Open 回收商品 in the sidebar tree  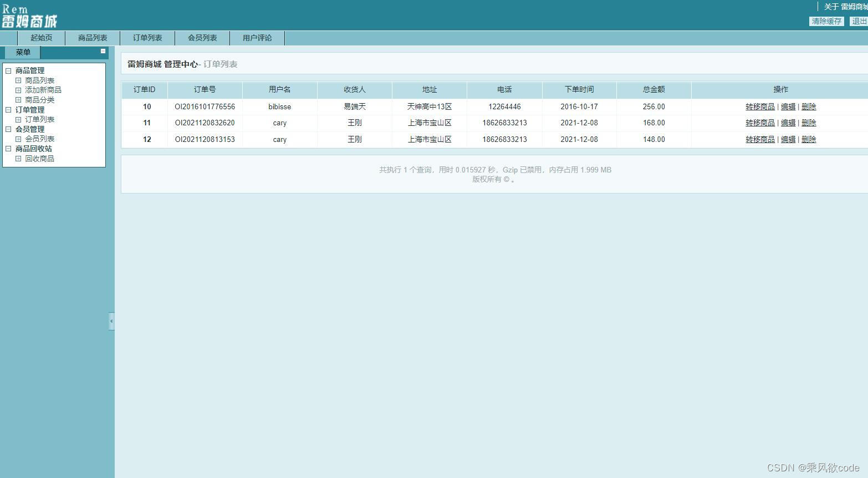[x=40, y=159]
